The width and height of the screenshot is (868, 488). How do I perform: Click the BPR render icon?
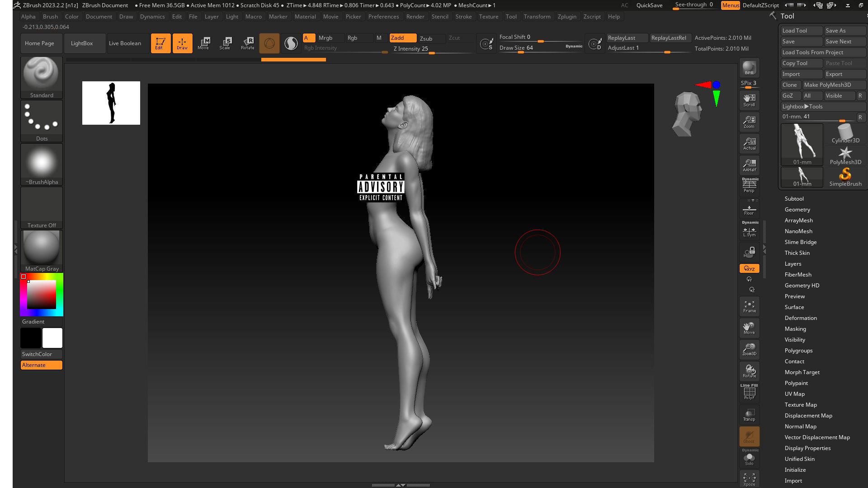tap(749, 68)
